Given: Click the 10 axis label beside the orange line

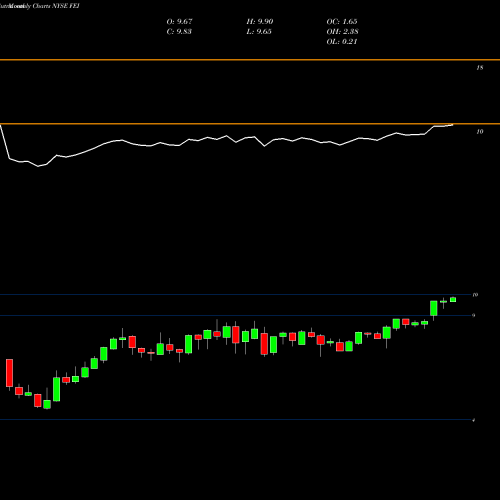Looking at the screenshot, I should [x=480, y=132].
